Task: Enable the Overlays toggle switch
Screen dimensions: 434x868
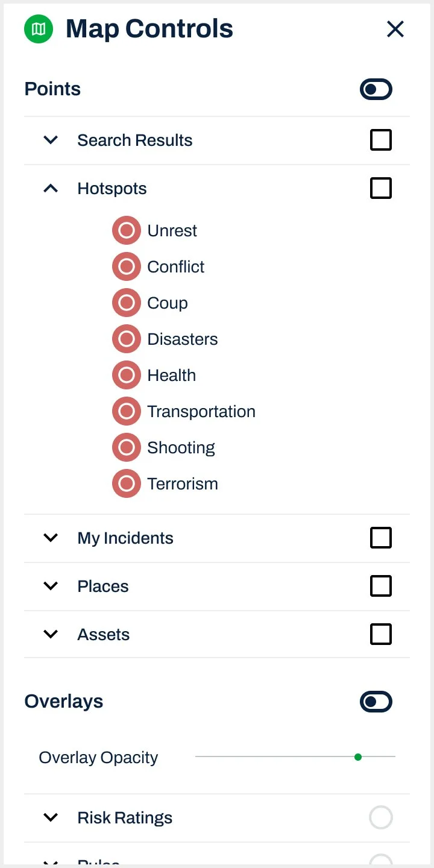Action: pos(376,702)
